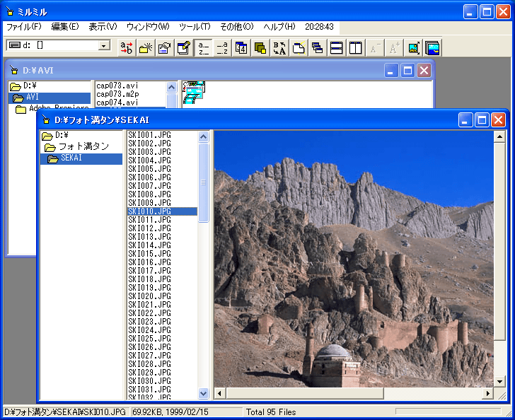The image size is (515, 420).
Task: Open the 編集(E) menu
Action: (65, 27)
